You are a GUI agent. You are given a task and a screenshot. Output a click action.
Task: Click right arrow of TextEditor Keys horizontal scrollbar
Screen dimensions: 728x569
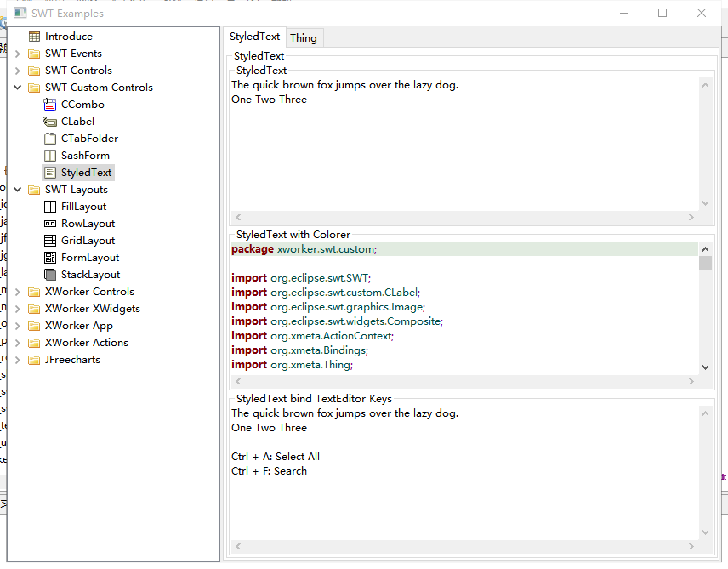pos(691,547)
